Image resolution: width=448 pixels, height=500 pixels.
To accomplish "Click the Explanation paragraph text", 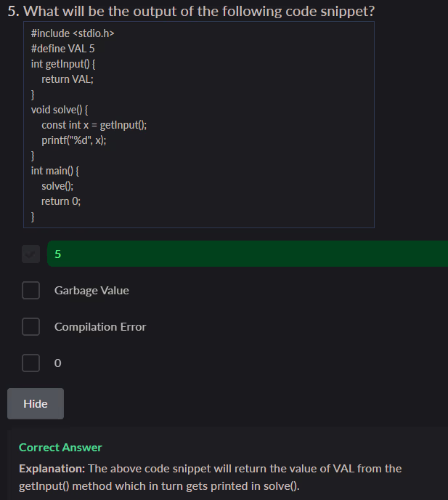I will (x=211, y=477).
